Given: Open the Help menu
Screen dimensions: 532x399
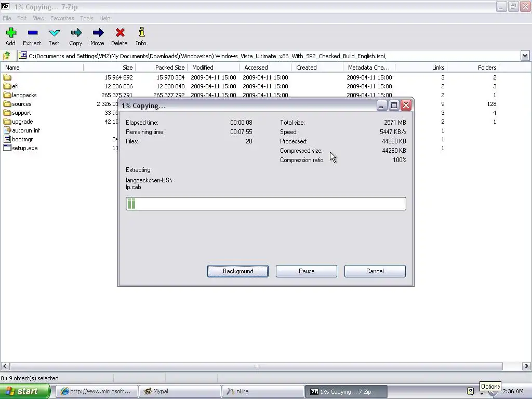Looking at the screenshot, I should pos(104,18).
